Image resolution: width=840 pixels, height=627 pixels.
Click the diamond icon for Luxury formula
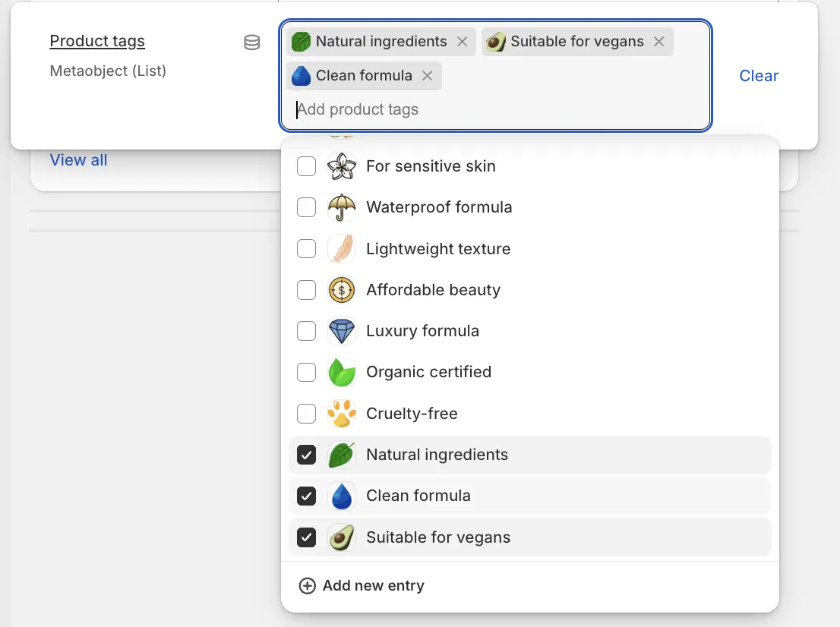coord(341,331)
